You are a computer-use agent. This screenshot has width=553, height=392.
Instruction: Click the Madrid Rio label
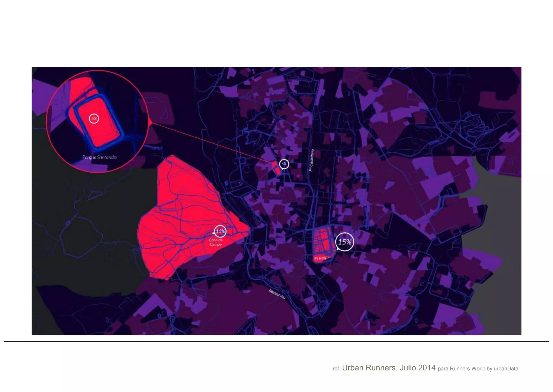[x=277, y=294]
